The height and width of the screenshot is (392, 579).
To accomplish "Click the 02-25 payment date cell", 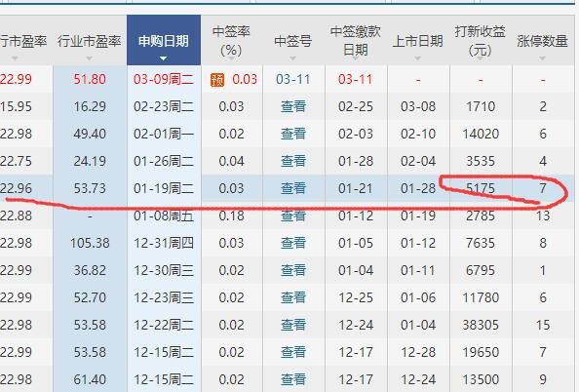I will 356,106.
